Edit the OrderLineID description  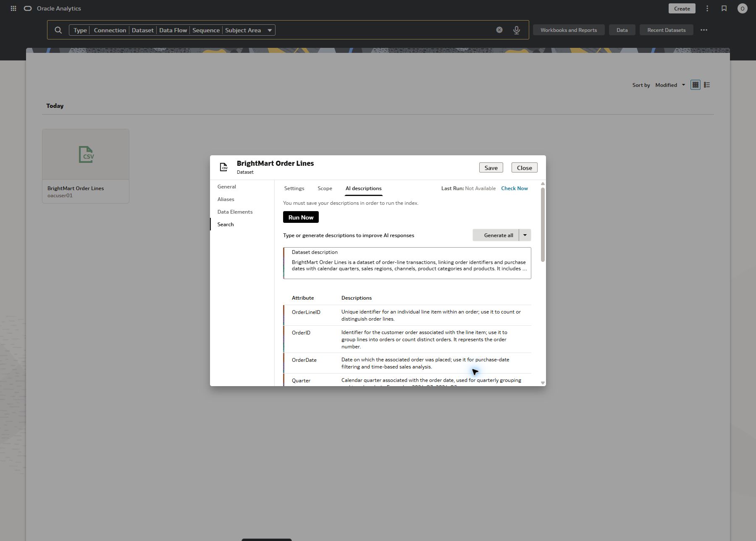point(431,315)
